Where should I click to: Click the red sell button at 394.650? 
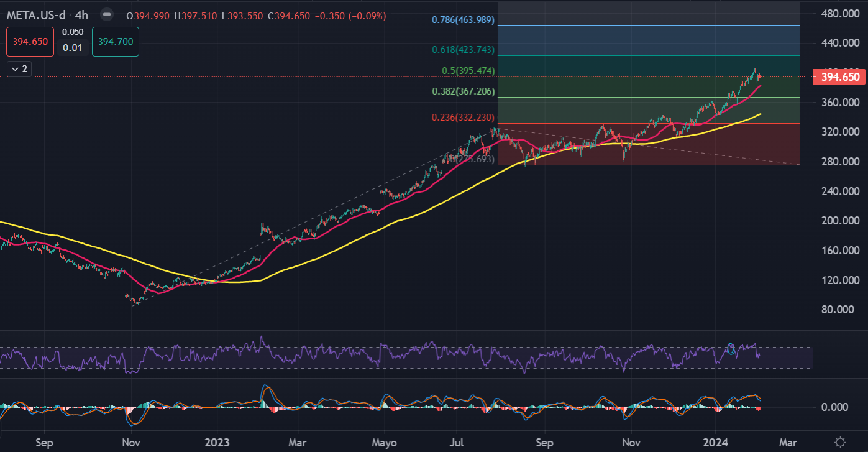[29, 42]
